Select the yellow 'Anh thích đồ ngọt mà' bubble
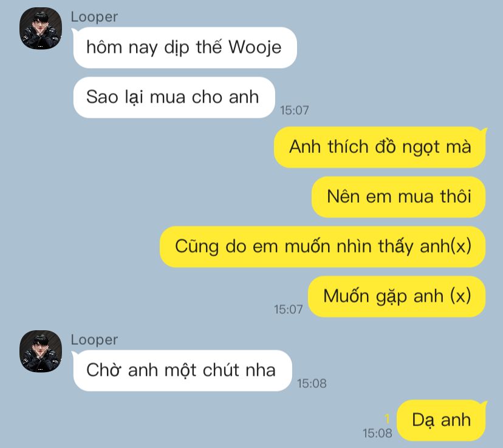Image resolution: width=503 pixels, height=448 pixels. (x=380, y=147)
